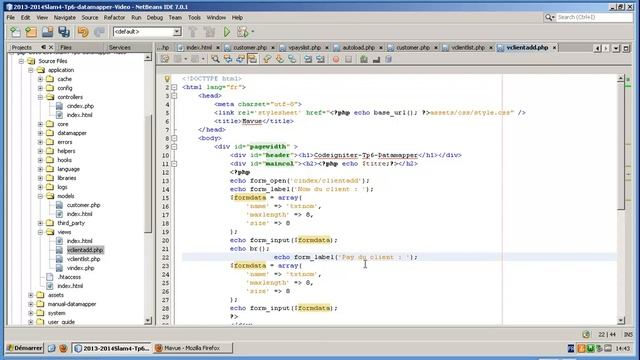Screen dimensions: 640x360
Task: Click the Shift Line Right icon
Action: pos(320,59)
